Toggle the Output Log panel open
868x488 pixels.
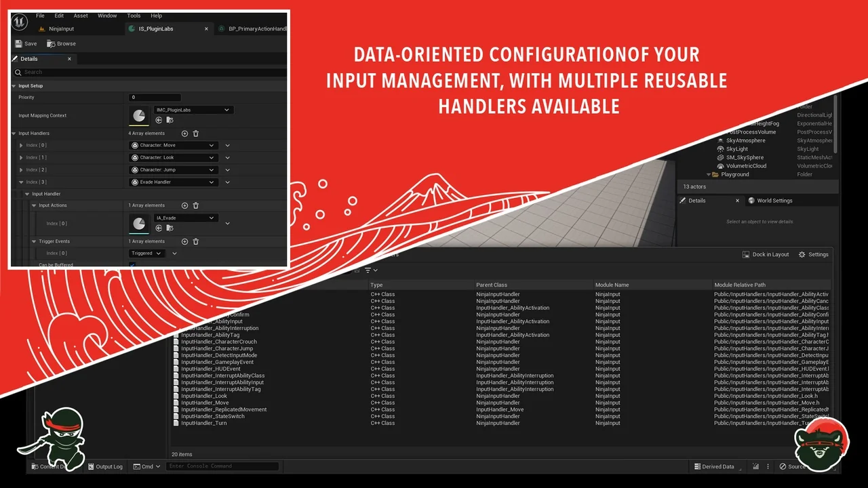coord(105,466)
